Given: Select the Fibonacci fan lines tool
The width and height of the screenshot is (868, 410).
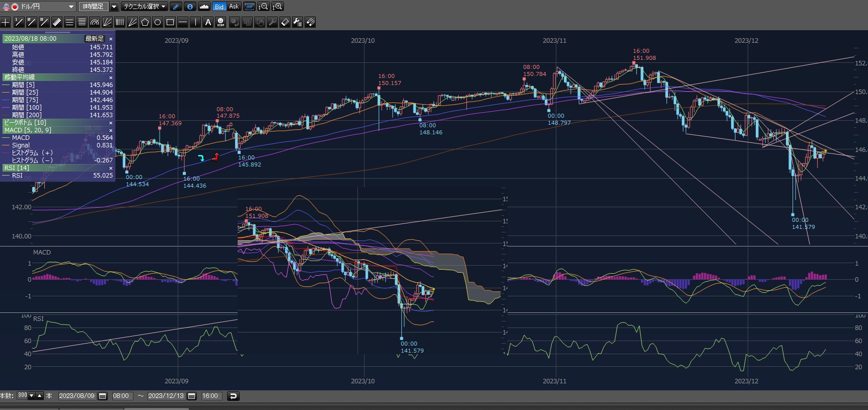Looking at the screenshot, I should point(107,22).
